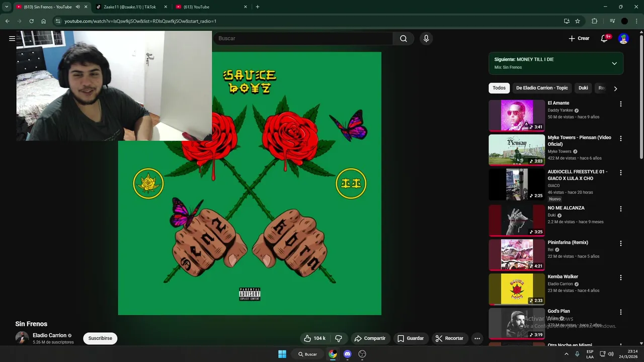Save the video with Guardar
Screen dimensions: 644x362
(411, 338)
